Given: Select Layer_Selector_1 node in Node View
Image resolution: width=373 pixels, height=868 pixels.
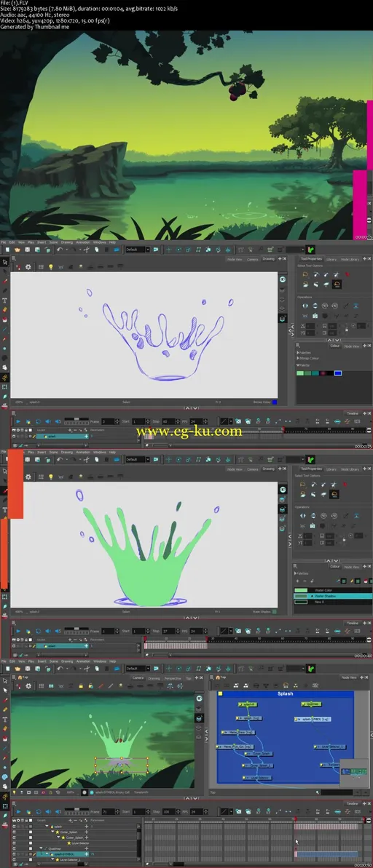Looking at the screenshot, I should [x=330, y=746].
